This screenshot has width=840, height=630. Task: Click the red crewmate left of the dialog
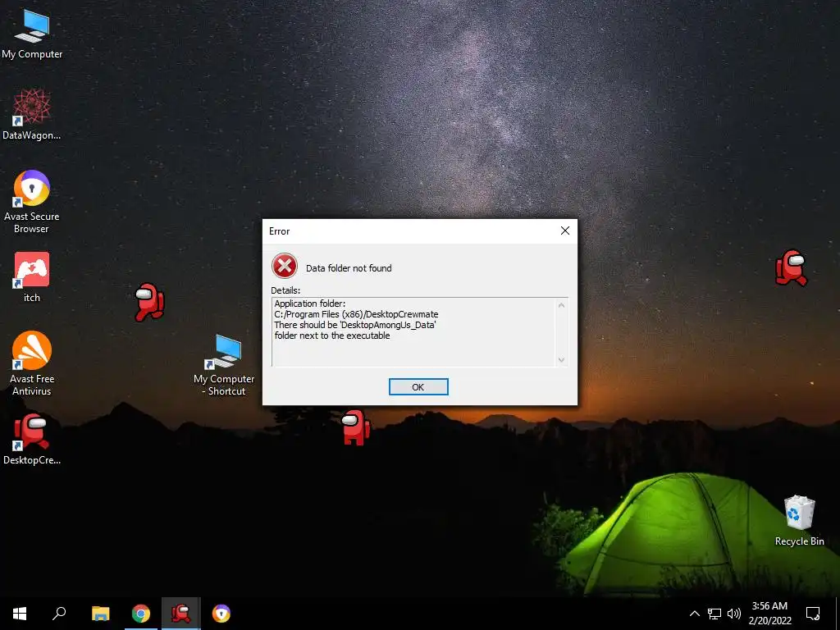click(149, 302)
